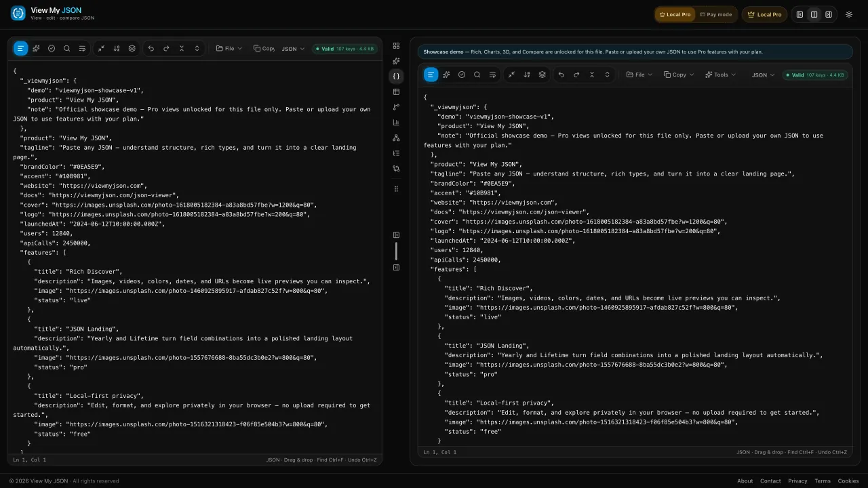Open the JSON format dropdown in right editor
The height and width of the screenshot is (488, 868).
[763, 75]
